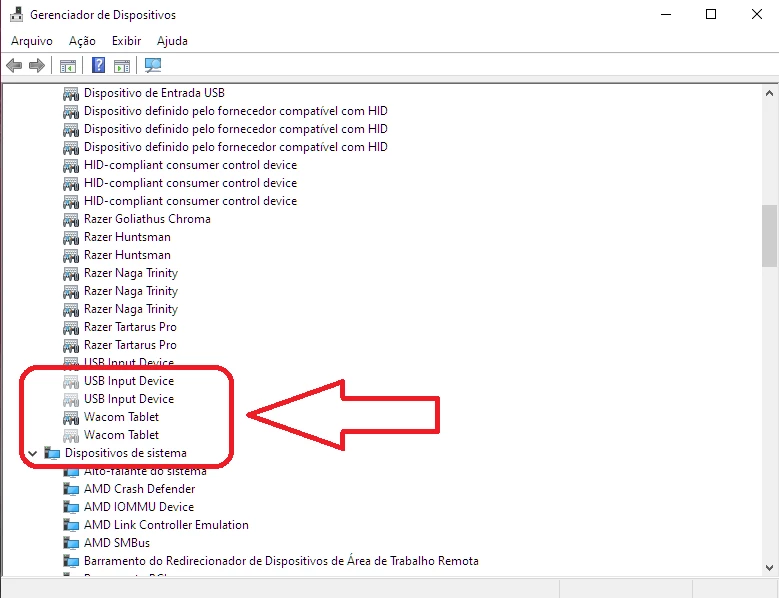Image resolution: width=779 pixels, height=598 pixels.
Task: Select the AMD Link Controller Emulation device
Action: (166, 525)
